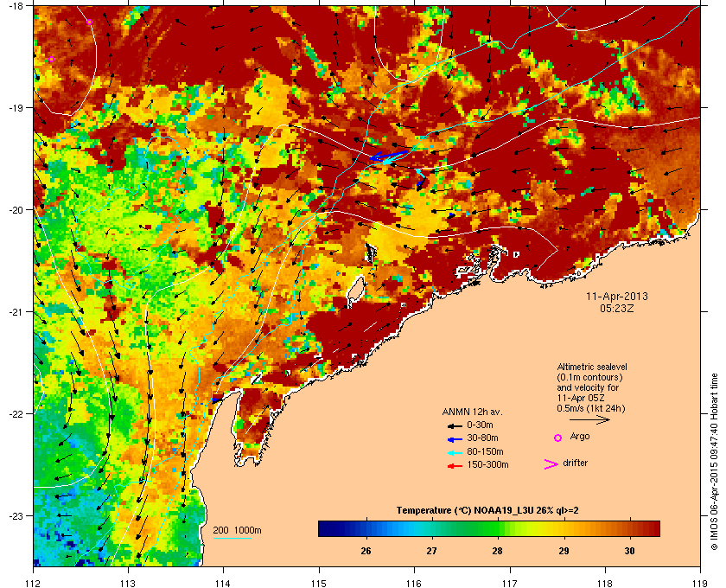Click the 'Argo' legend label

580,437
